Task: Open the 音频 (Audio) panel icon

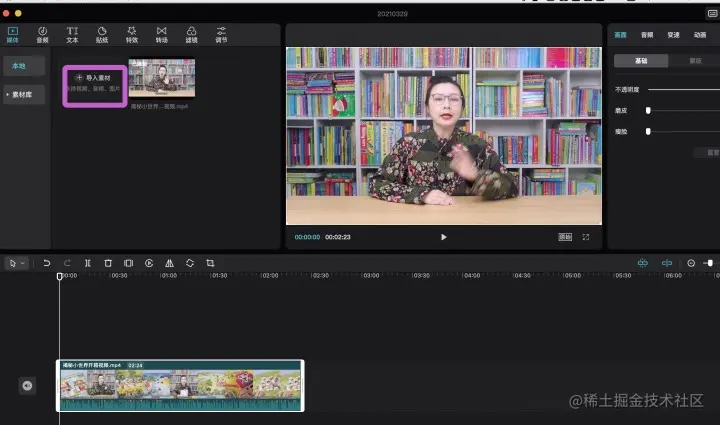Action: 42,34
